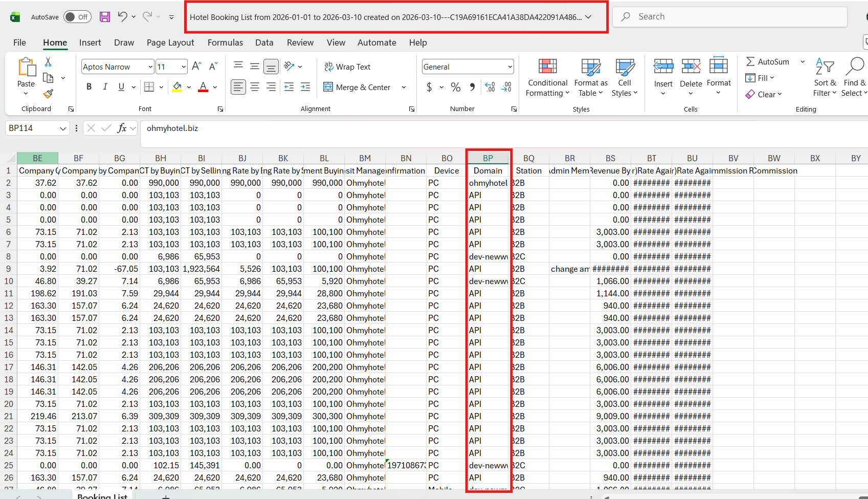Select the BP column header

pos(488,158)
